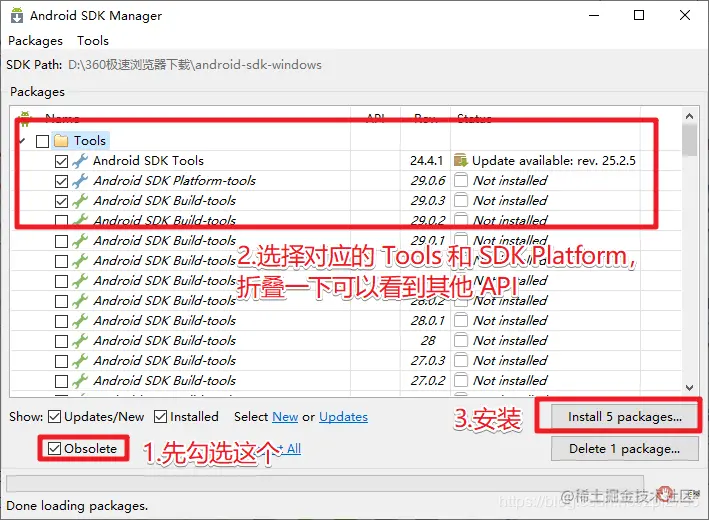Tick the Build-tools 27.0.2 checkbox
The width and height of the screenshot is (709, 520).
pos(61,381)
